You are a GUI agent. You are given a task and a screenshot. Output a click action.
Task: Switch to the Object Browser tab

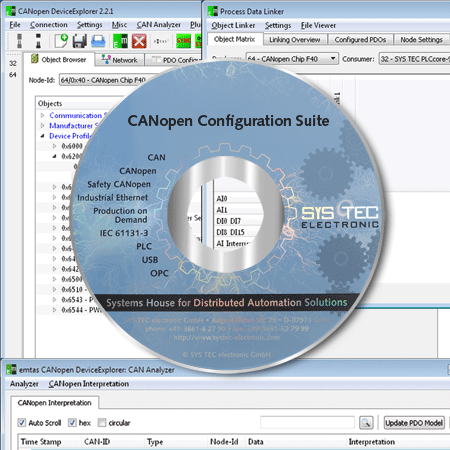coord(59,60)
